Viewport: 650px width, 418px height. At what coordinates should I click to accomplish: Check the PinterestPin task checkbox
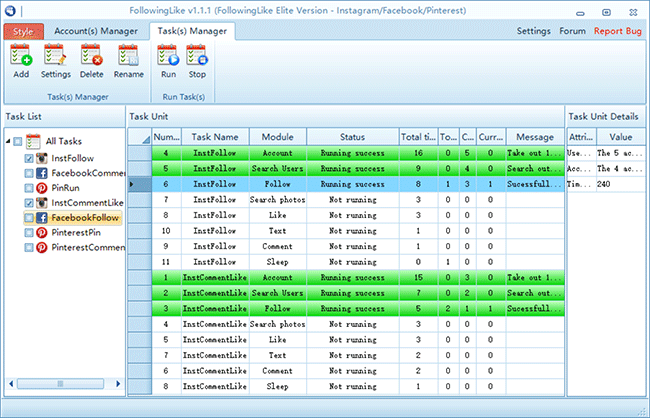point(28,231)
